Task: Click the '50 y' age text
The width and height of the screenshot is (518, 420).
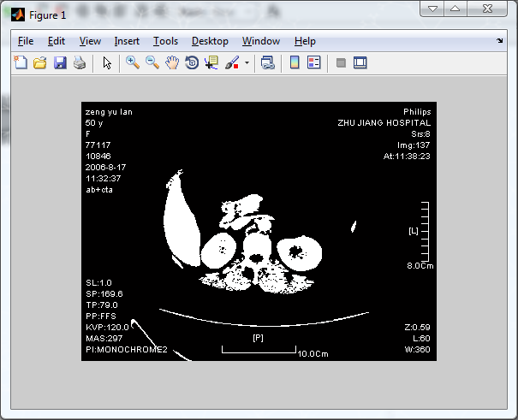Action: [x=94, y=123]
